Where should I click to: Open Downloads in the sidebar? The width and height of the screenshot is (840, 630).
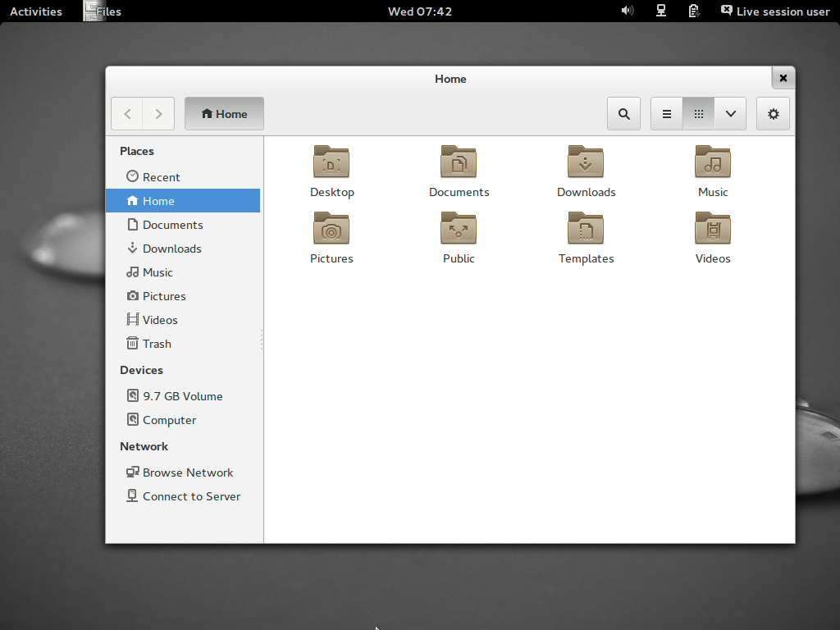click(x=183, y=249)
